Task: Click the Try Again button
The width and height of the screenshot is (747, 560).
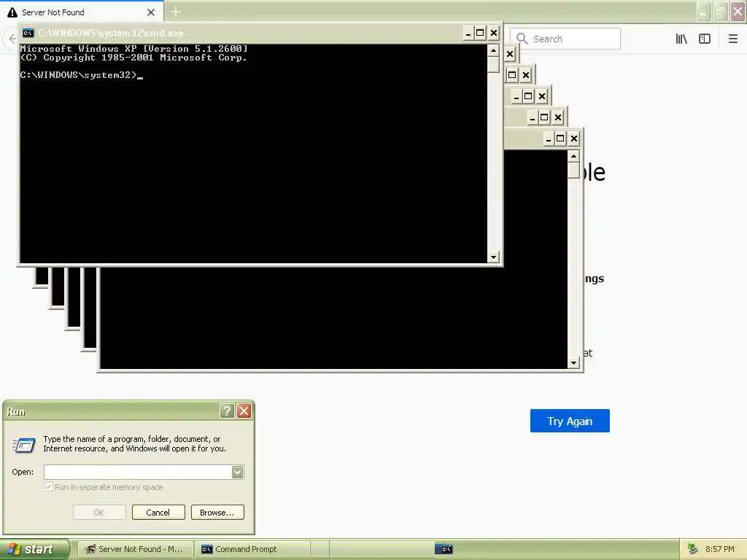Action: pyautogui.click(x=570, y=421)
